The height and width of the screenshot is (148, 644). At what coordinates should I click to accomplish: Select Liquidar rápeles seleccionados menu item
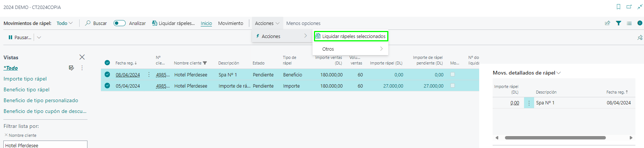(351, 36)
